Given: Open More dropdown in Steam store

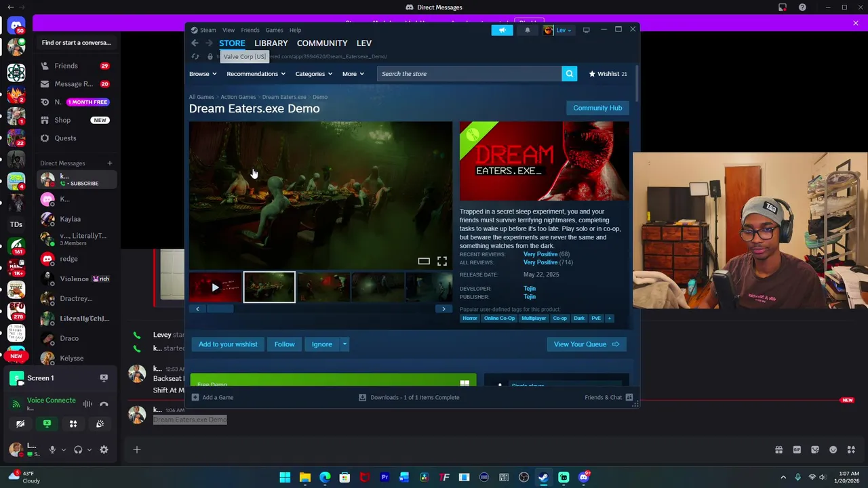Looking at the screenshot, I should (353, 74).
